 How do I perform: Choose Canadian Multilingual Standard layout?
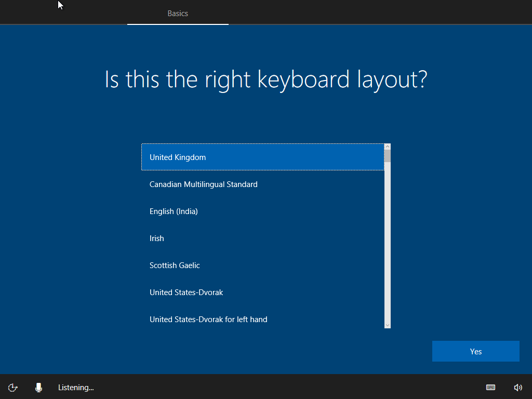(x=263, y=184)
